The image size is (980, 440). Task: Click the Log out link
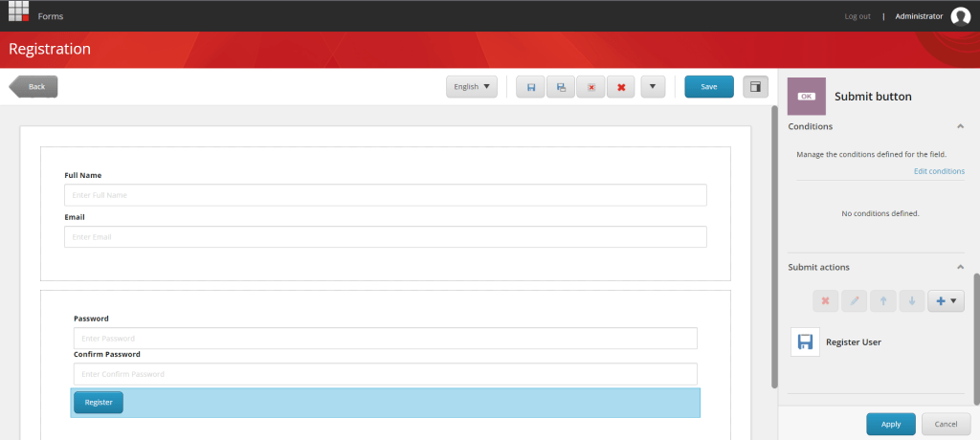(x=857, y=16)
